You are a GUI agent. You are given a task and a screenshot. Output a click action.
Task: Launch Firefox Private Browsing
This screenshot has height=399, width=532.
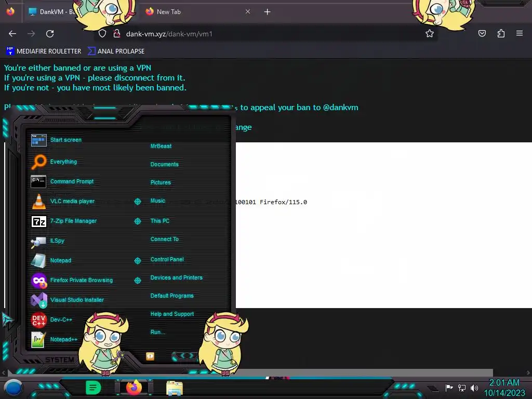72,280
